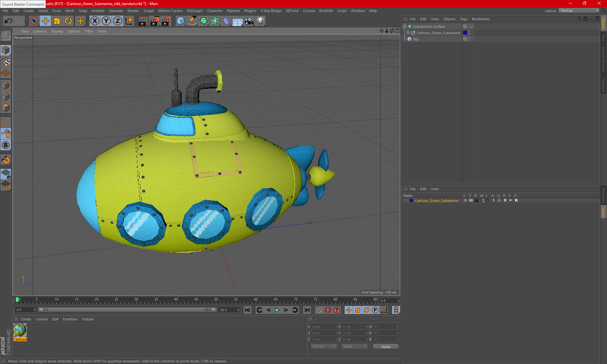Viewport: 607px width, 364px height.
Task: Open the Scale coordinate mode dropdown
Action: tap(355, 347)
